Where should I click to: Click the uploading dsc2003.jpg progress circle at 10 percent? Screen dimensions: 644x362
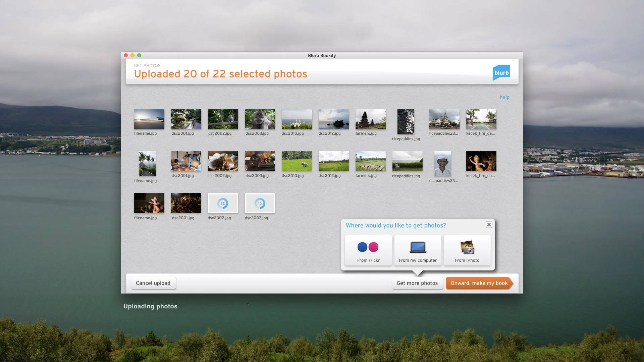tap(260, 203)
